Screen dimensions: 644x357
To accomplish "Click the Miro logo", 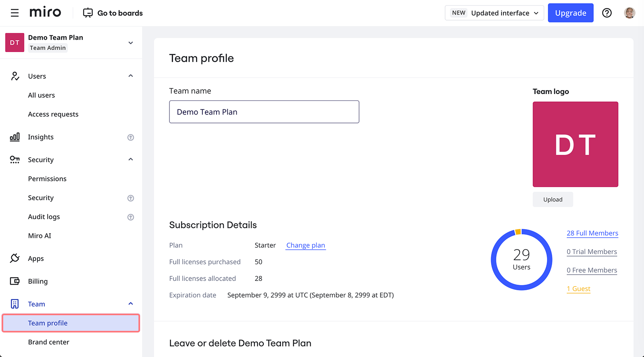I will click(45, 12).
